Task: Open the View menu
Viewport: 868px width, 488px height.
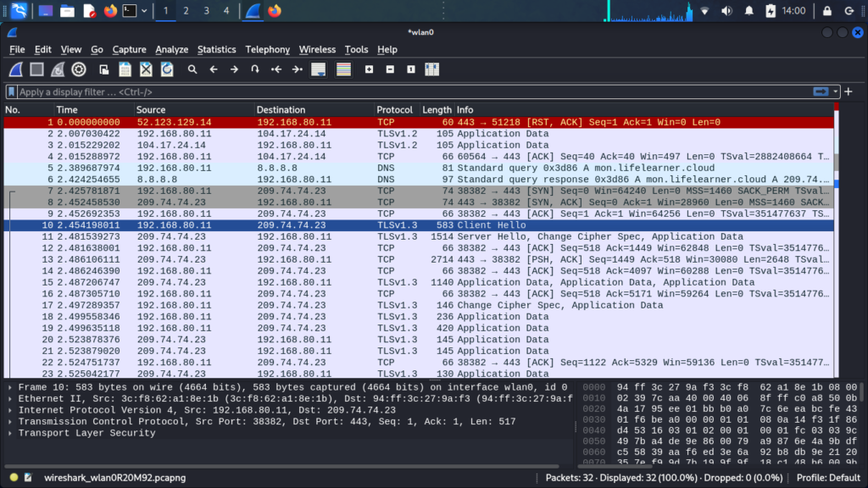Action: click(71, 49)
